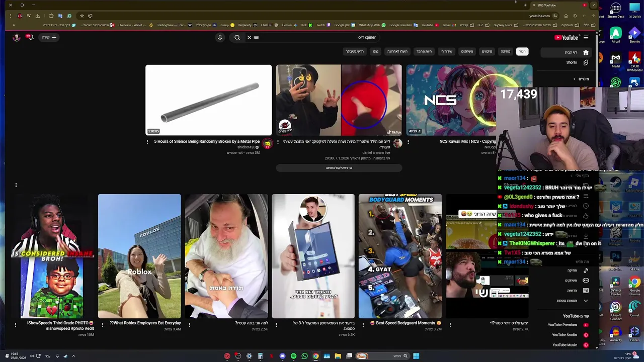The width and height of the screenshot is (644, 362).
Task: Open Roblox Employees Eat short thumbnail
Action: pyautogui.click(x=139, y=256)
